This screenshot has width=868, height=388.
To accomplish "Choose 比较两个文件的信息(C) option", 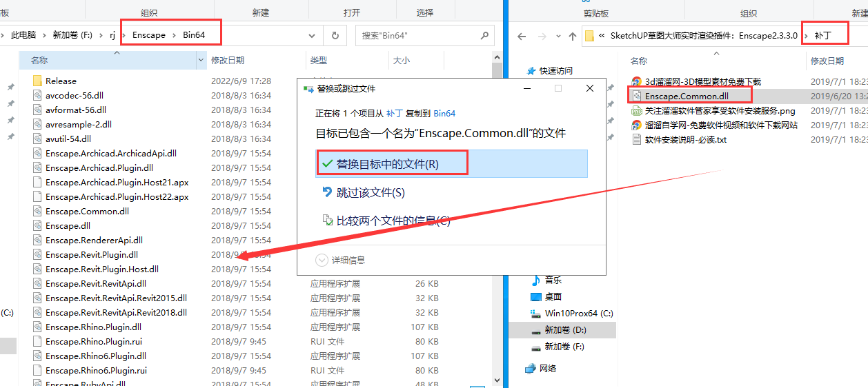I will [x=393, y=221].
